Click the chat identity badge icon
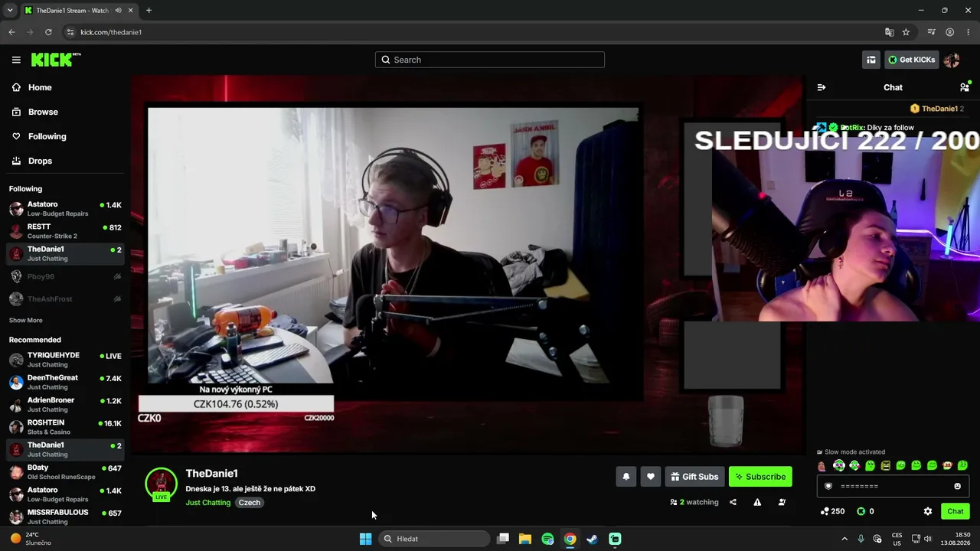Viewport: 980px width, 551px height. click(828, 486)
